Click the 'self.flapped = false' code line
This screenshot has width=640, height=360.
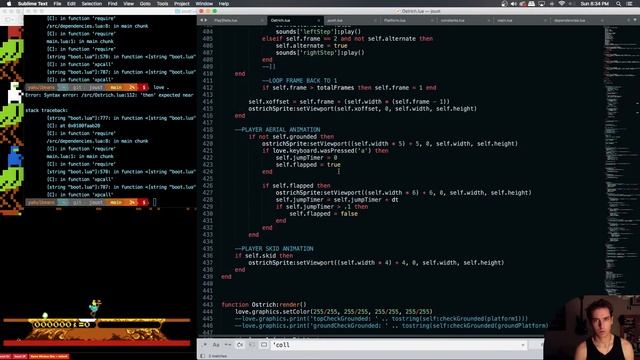tap(324, 214)
